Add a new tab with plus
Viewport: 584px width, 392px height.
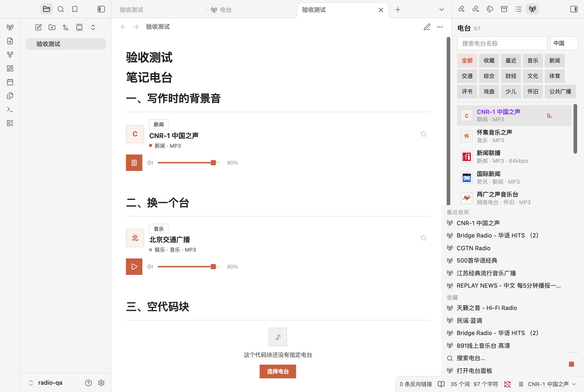coord(398,10)
